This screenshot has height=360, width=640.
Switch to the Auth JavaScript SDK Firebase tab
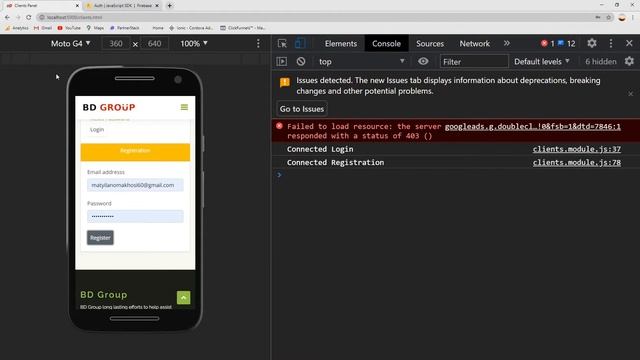click(x=122, y=6)
